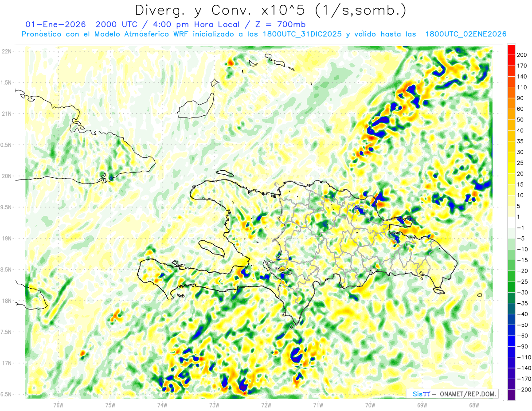Click the "71W" longitude label
This screenshot has height=411, width=532.
coord(318,405)
